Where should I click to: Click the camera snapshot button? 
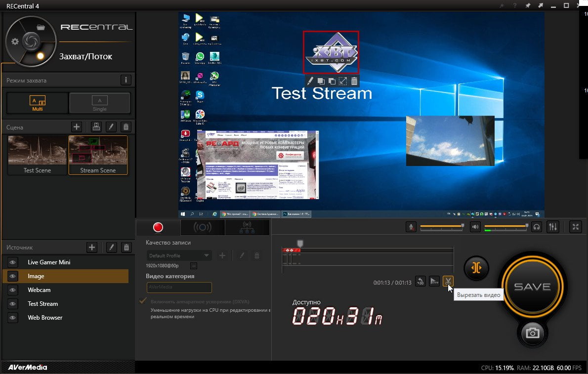click(532, 332)
